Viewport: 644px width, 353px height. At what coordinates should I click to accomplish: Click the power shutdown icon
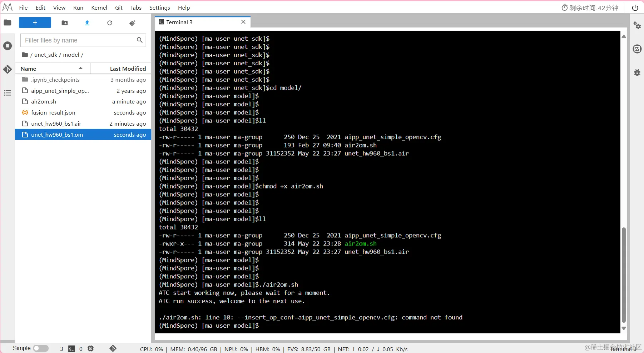point(635,7)
